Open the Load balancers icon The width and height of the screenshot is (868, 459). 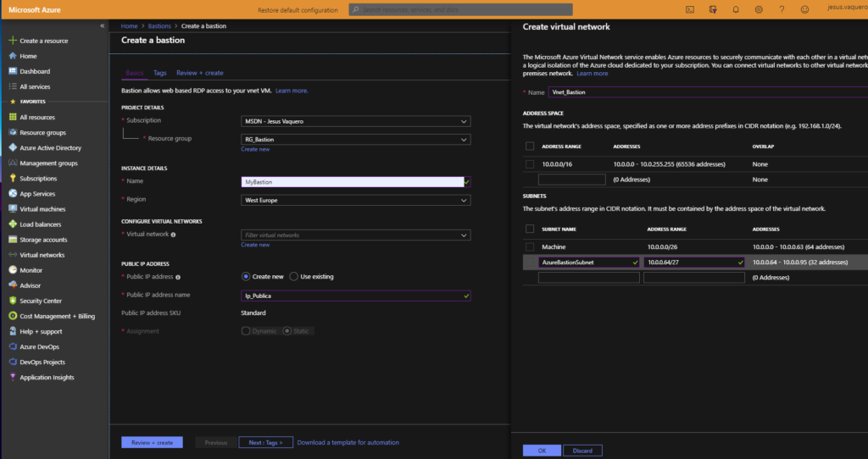point(13,224)
